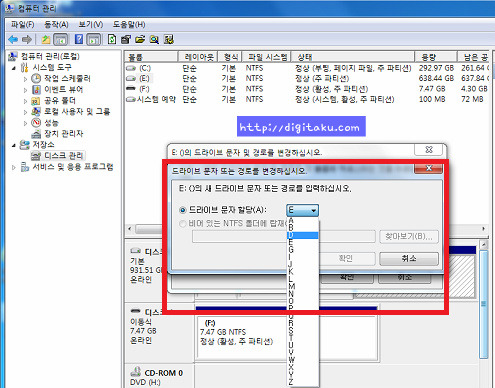Select the 서비스 및 응용 프로그램 icon
Viewport: 495px width, 388px height.
pyautogui.click(x=24, y=167)
